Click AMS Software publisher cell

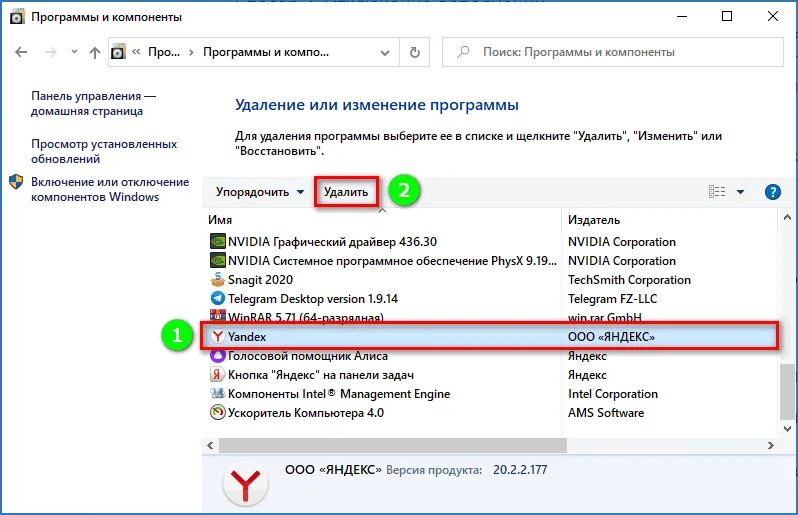(606, 413)
